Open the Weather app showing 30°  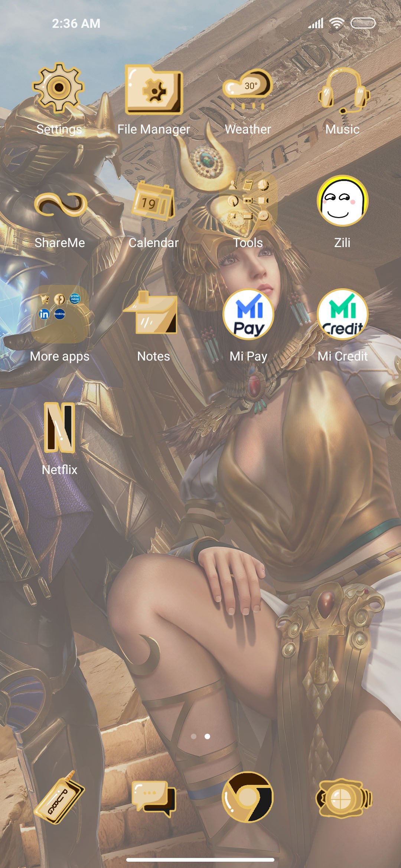pyautogui.click(x=248, y=89)
